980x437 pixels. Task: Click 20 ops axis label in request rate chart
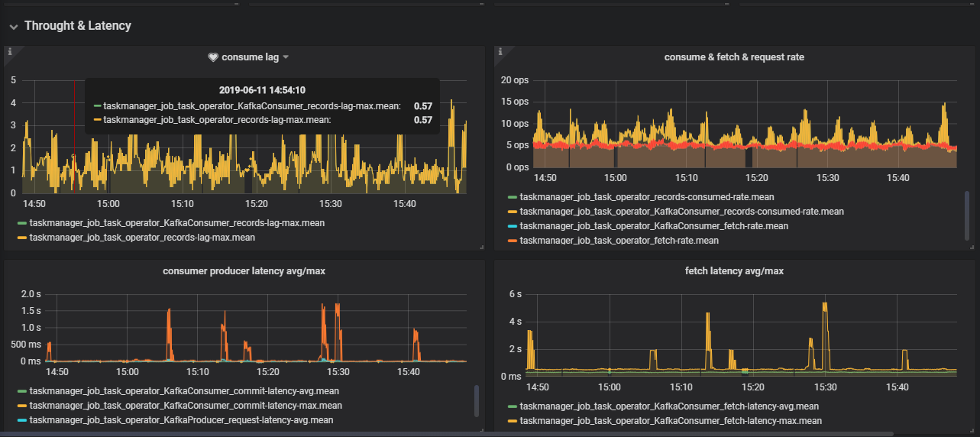coord(515,80)
